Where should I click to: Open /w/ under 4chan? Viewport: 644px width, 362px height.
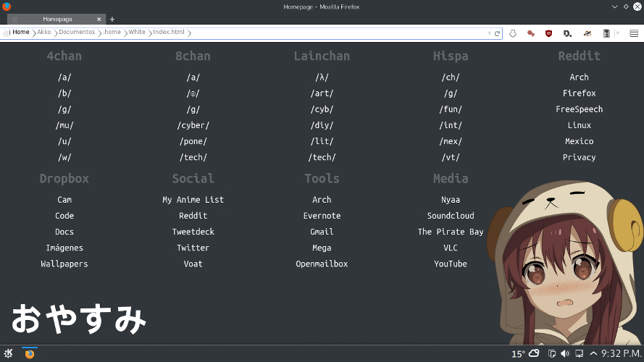[64, 157]
